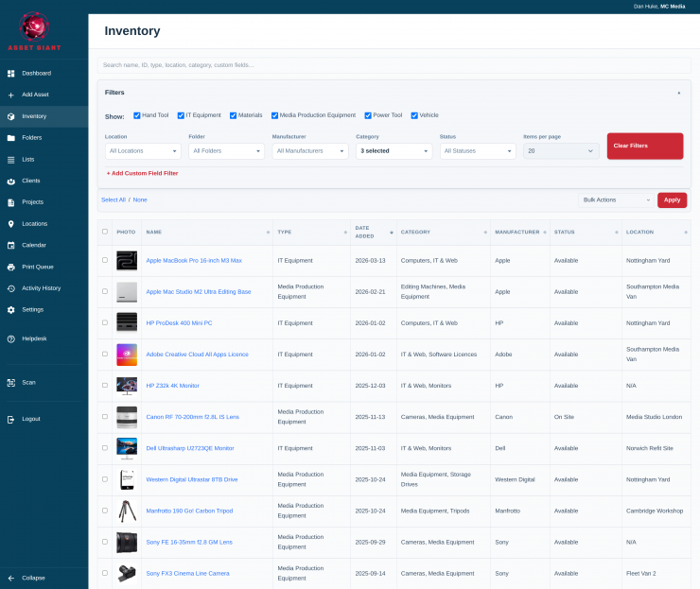Sort by the Status column arrows
Image resolution: width=700 pixels, height=589 pixels.
coord(617,232)
